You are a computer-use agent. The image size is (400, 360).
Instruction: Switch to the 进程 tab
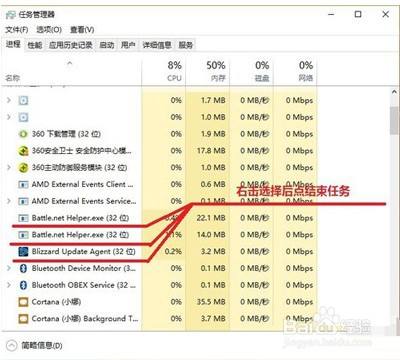13,44
